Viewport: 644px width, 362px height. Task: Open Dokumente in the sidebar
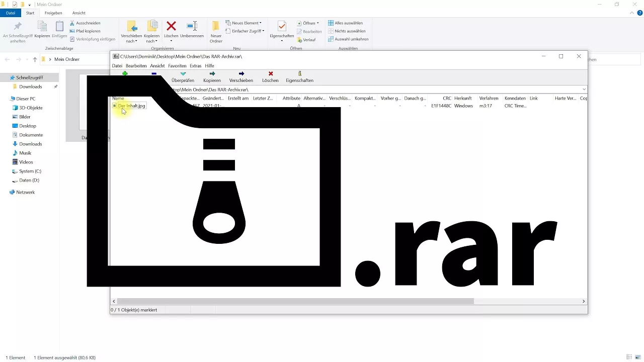(x=31, y=135)
